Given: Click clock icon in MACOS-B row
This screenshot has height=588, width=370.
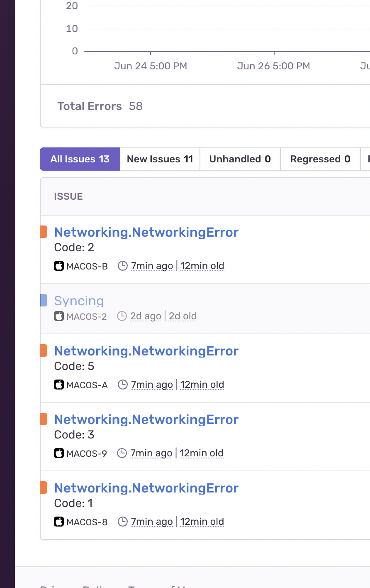Looking at the screenshot, I should tap(123, 266).
